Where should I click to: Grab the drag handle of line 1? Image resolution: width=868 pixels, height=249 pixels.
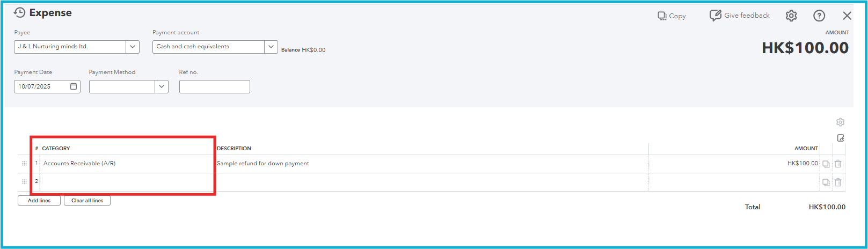24,164
